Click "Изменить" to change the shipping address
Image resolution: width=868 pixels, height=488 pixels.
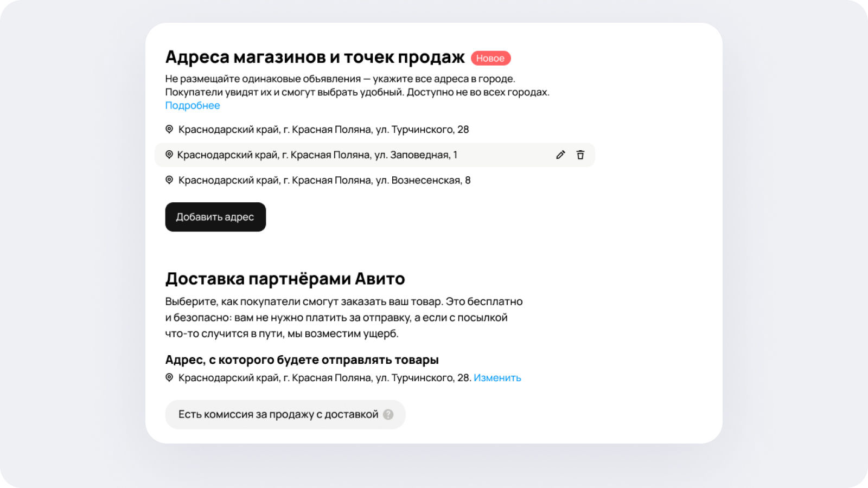point(497,378)
